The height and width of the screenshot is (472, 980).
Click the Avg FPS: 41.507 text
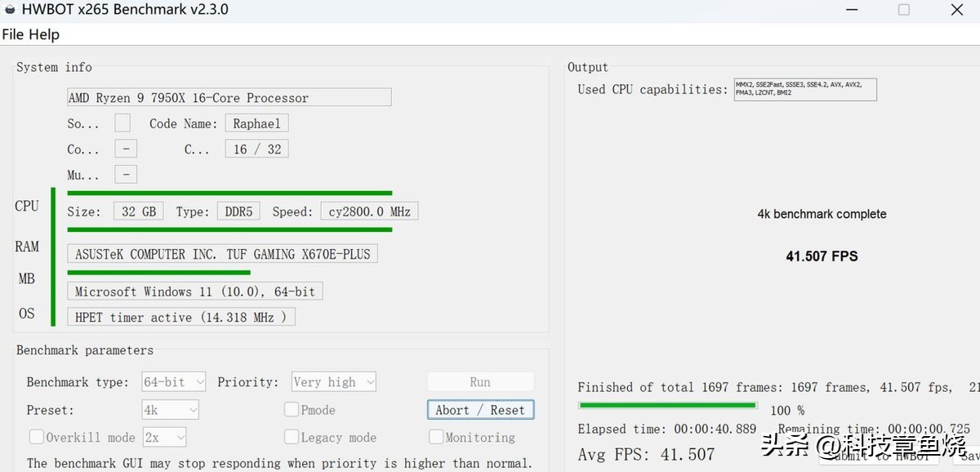646,454
